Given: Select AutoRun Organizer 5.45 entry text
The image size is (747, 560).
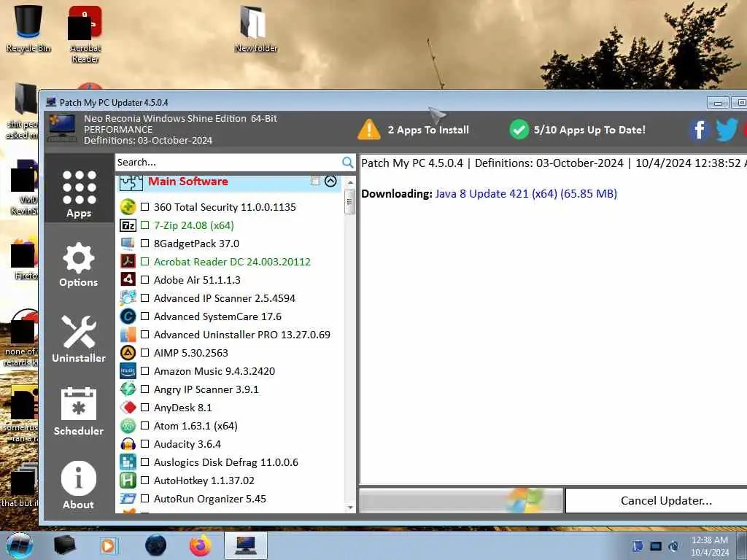Looking at the screenshot, I should click(210, 499).
